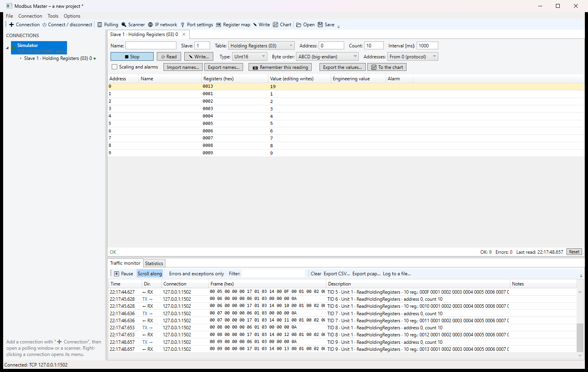This screenshot has width=588, height=372.
Task: Launch the Scanner tool
Action: (x=133, y=25)
